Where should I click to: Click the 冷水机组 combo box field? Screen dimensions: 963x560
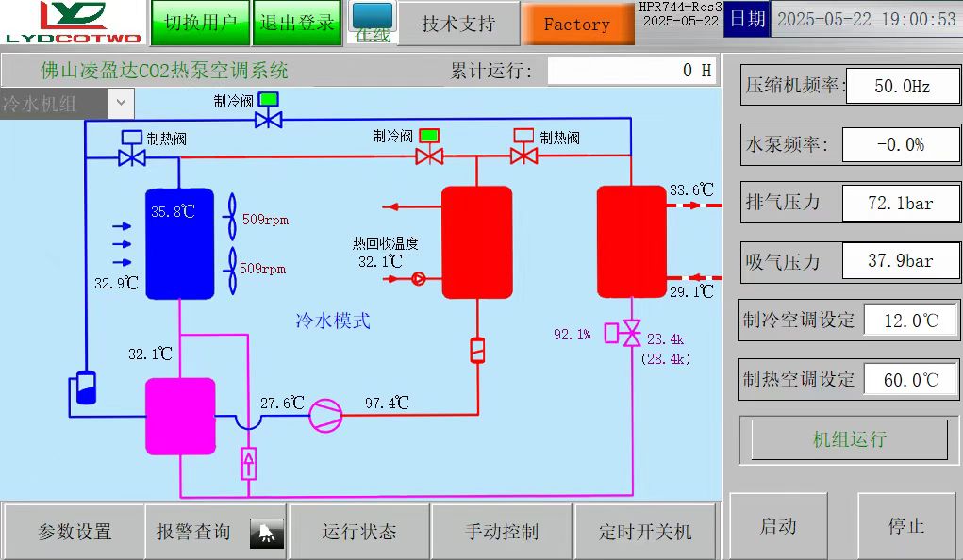click(x=67, y=103)
